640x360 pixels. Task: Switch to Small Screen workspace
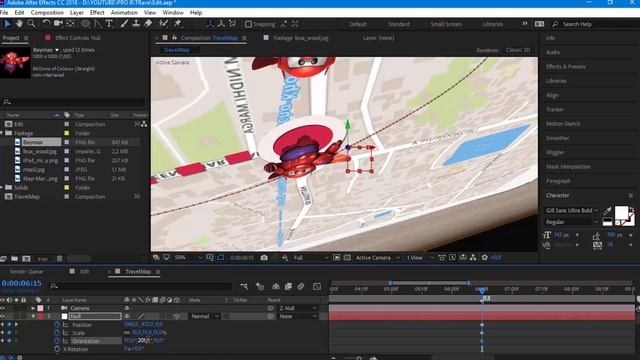[446, 24]
